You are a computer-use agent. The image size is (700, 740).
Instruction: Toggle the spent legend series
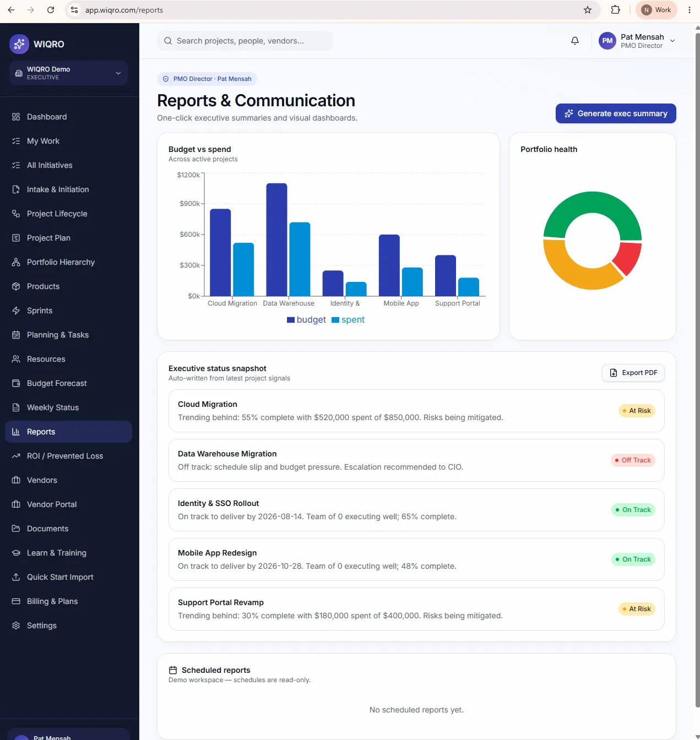click(x=348, y=320)
